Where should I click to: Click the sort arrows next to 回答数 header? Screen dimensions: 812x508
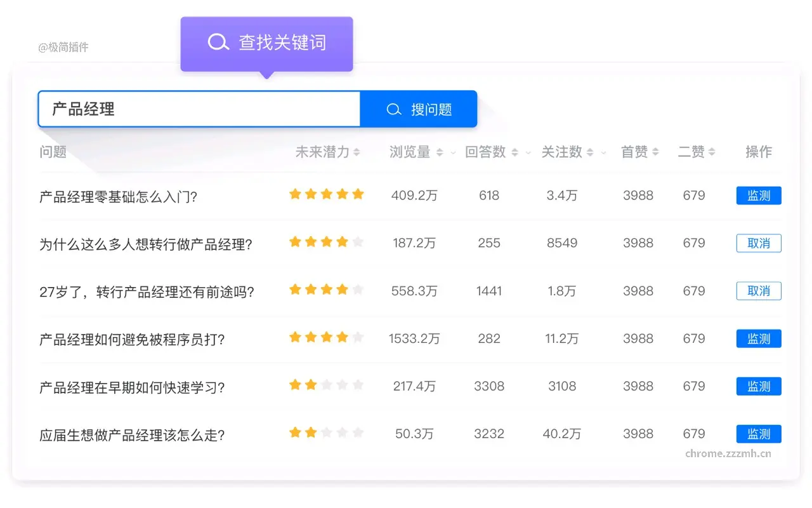(x=516, y=152)
